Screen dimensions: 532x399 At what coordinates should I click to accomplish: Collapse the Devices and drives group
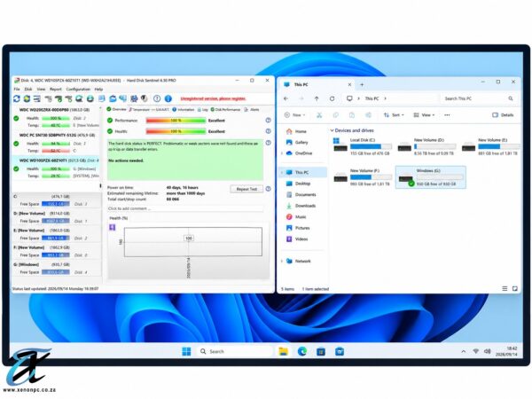coord(332,130)
